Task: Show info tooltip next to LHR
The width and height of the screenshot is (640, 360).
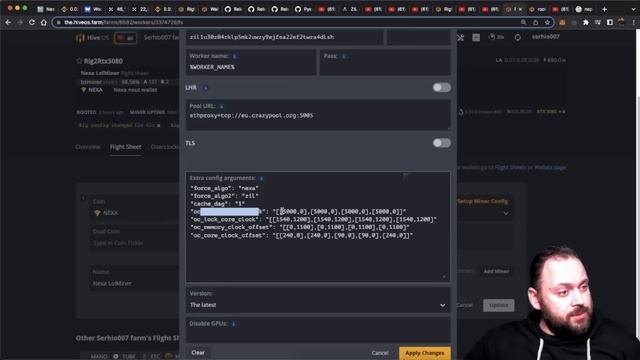Action: click(206, 88)
